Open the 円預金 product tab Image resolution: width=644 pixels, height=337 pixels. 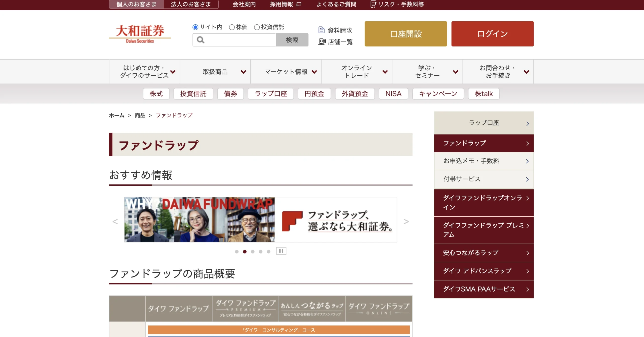[314, 94]
